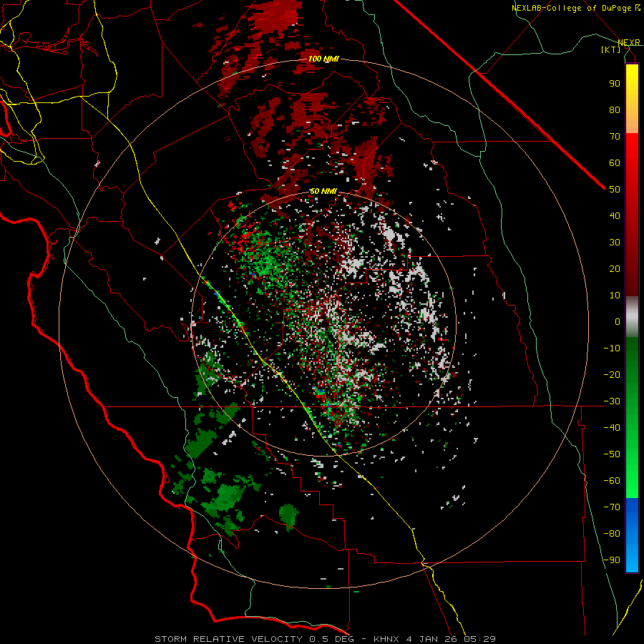Screen dimensions: 644x644
Task: Click the 'NEXR' label above the scale
Action: 628,42
